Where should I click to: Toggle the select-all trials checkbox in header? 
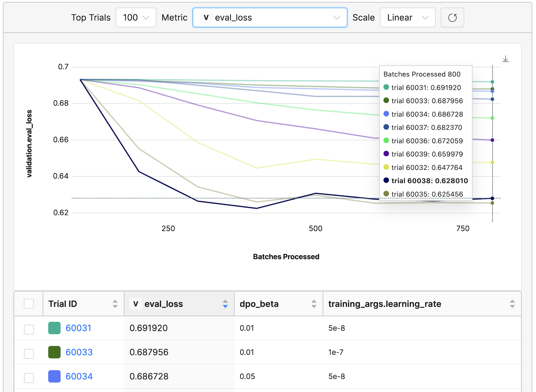pos(29,304)
